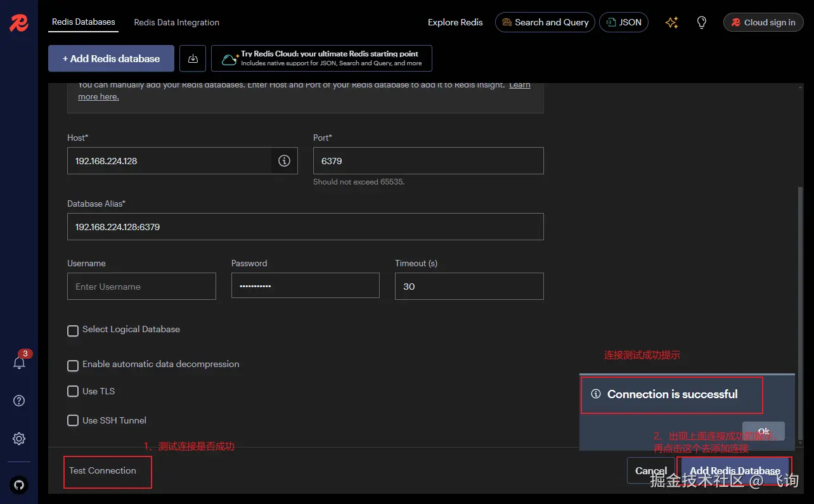Open the settings gear icon
The height and width of the screenshot is (504, 814).
coord(19,439)
